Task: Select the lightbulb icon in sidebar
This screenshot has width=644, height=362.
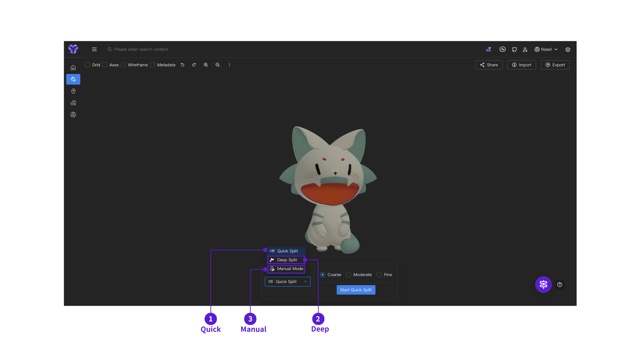Action: click(x=73, y=91)
